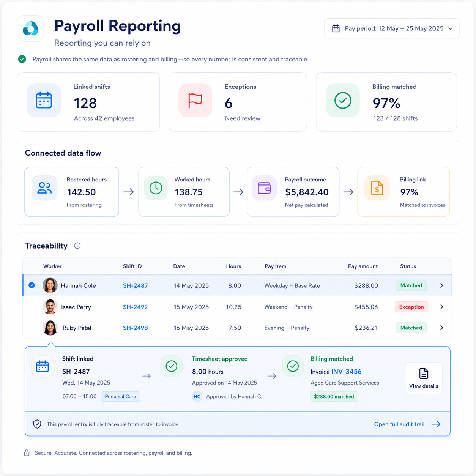This screenshot has width=476, height=476.
Task: Click the Personal Care tag
Action: click(x=120, y=396)
